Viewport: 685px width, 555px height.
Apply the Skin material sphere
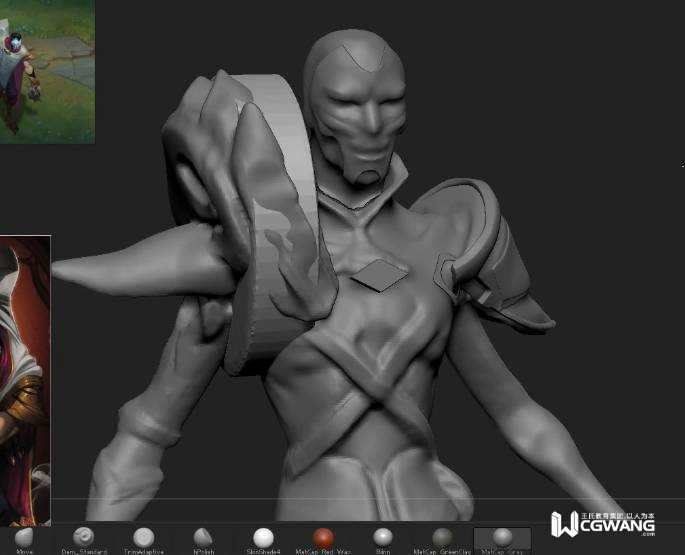[383, 538]
